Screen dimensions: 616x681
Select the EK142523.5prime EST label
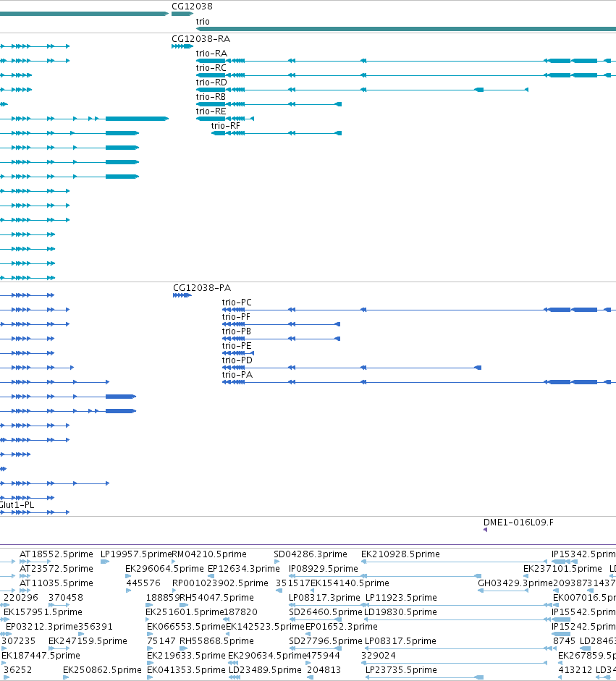pyautogui.click(x=265, y=626)
